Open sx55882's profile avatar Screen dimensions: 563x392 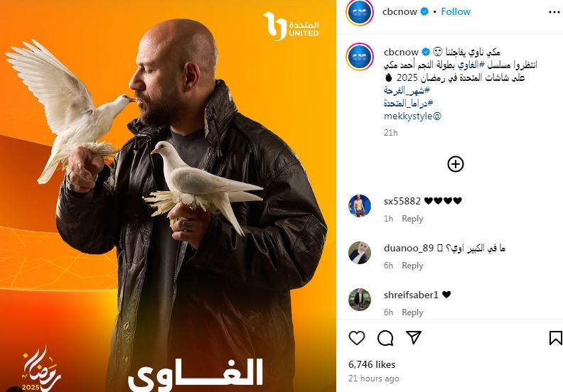point(360,206)
